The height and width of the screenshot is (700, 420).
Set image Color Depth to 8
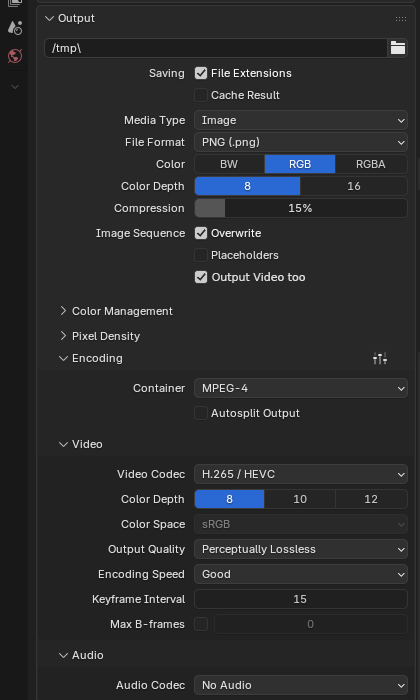tap(247, 186)
